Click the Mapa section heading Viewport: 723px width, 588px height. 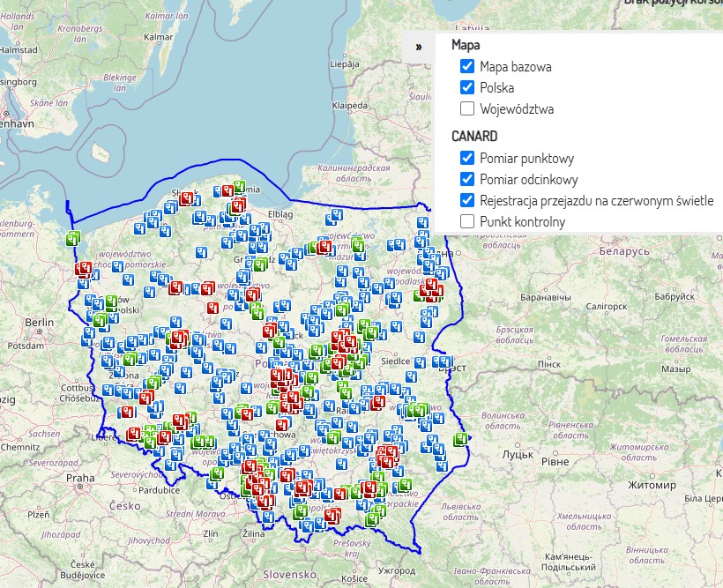[466, 45]
